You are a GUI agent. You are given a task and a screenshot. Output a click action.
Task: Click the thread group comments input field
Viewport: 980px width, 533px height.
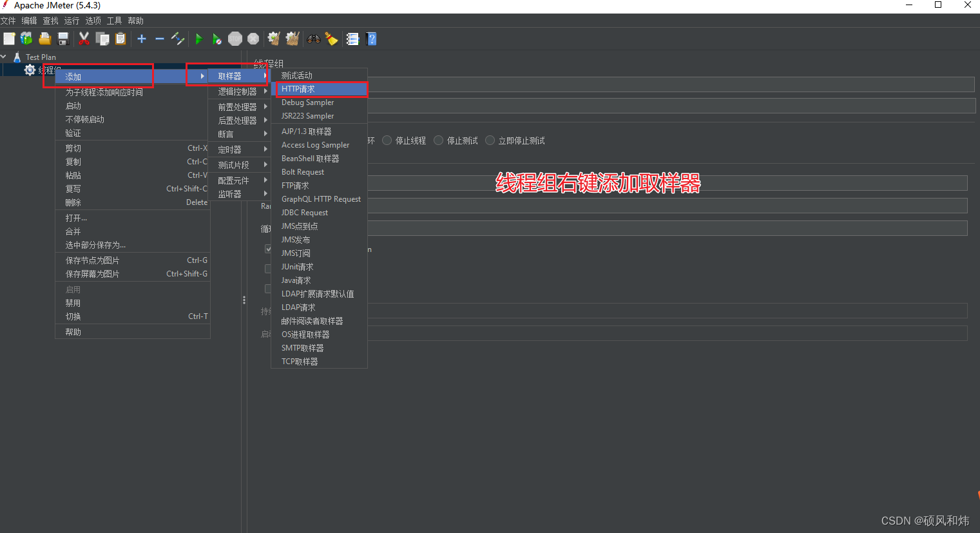671,106
